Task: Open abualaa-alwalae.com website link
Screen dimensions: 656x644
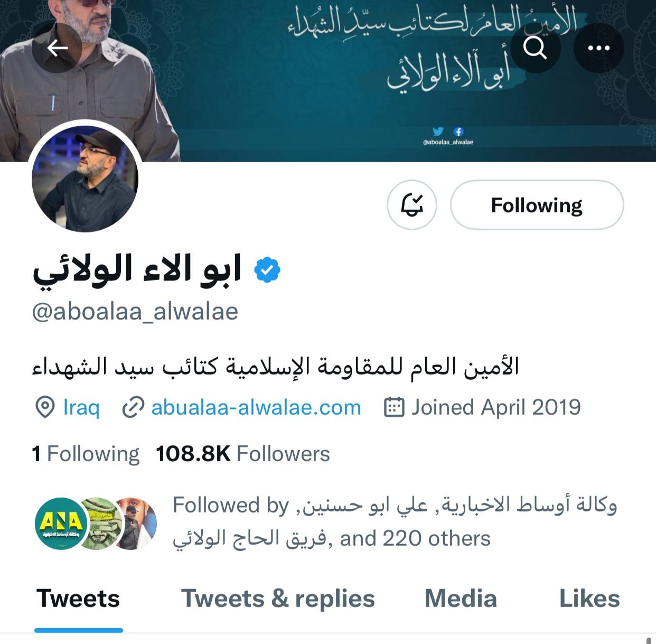Action: [256, 407]
